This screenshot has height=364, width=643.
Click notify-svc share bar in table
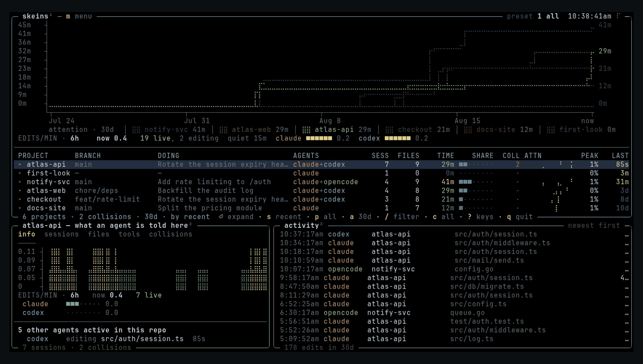pyautogui.click(x=476, y=182)
